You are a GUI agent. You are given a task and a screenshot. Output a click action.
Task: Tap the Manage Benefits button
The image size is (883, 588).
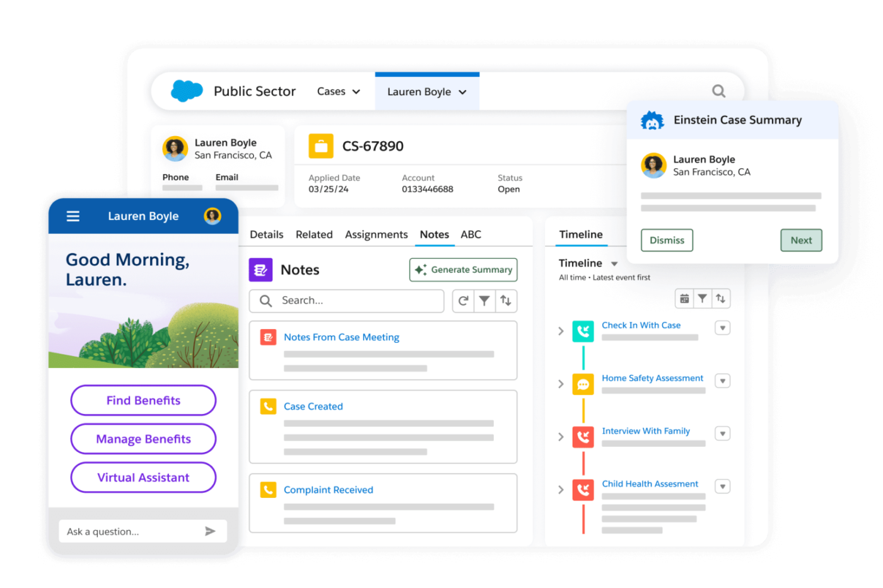(143, 439)
